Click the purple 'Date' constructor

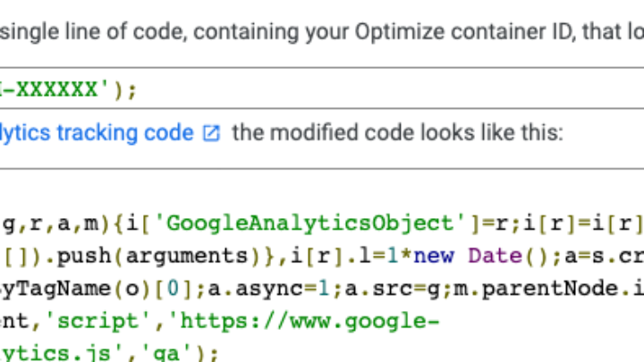pos(495,257)
